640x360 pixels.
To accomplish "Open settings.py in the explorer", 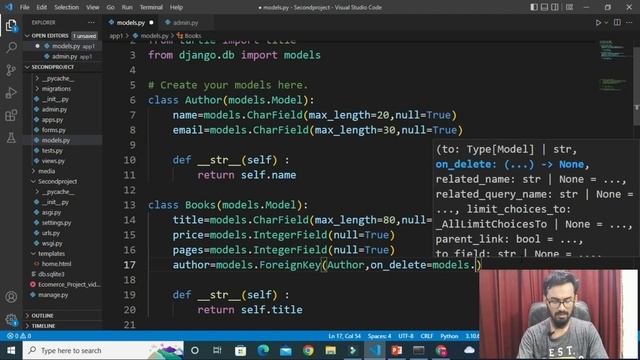I will coord(56,223).
